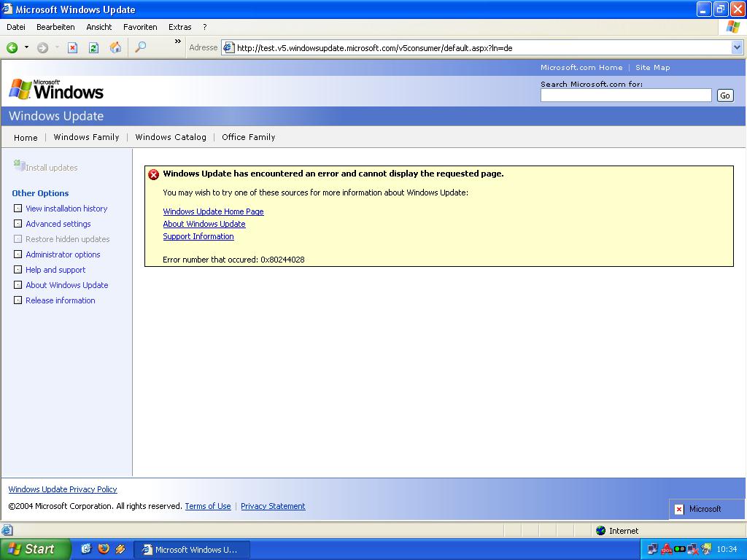Open Administrator options link
This screenshot has height=560, width=747.
[63, 254]
